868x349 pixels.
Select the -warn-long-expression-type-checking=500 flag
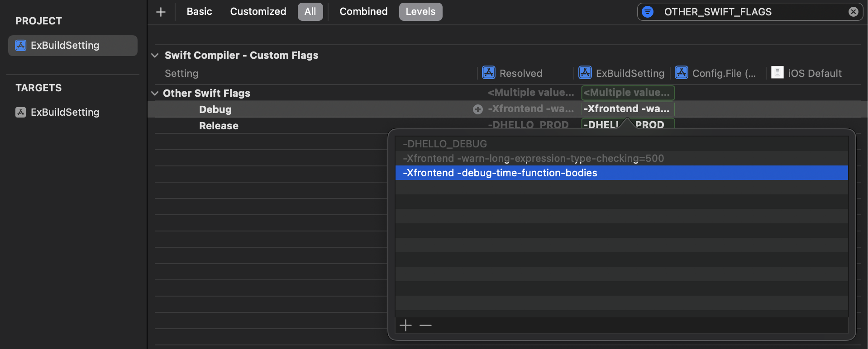click(x=621, y=158)
